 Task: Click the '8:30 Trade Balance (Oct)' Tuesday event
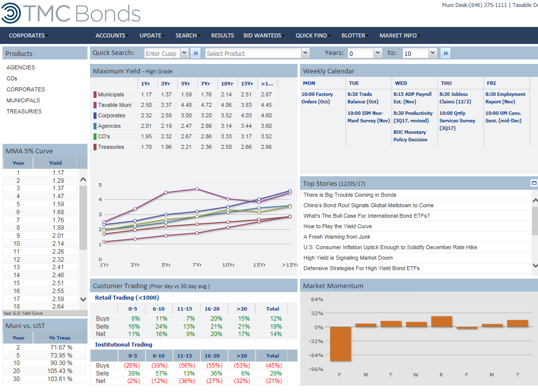[x=362, y=98]
